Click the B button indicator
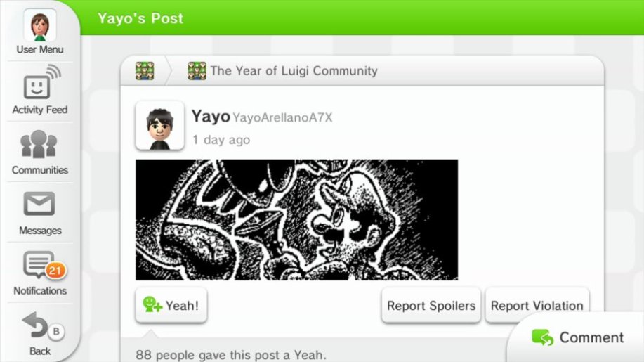This screenshot has height=362, width=644. (x=56, y=331)
